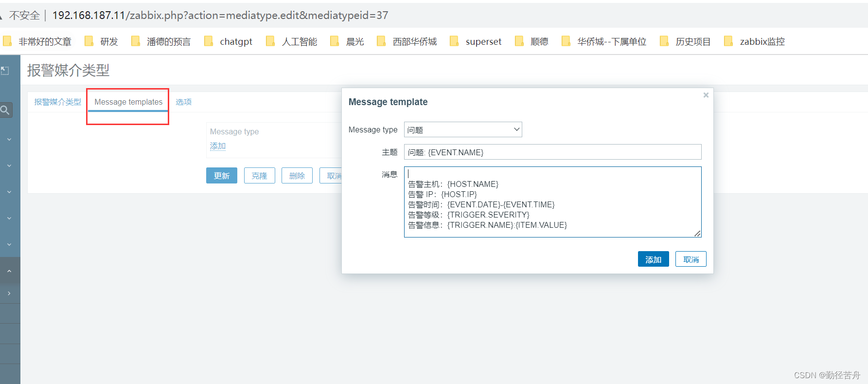Click the 添加 link under Message type
This screenshot has width=868, height=384.
tap(218, 146)
